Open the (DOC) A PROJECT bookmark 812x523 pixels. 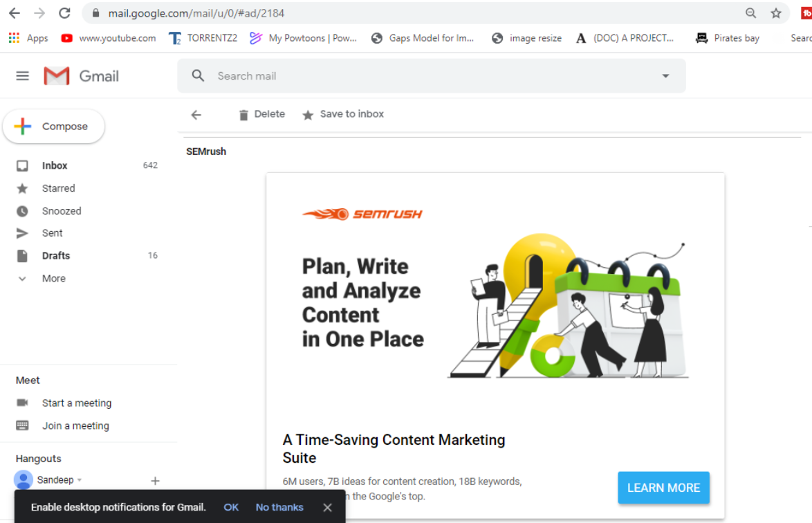click(x=625, y=38)
